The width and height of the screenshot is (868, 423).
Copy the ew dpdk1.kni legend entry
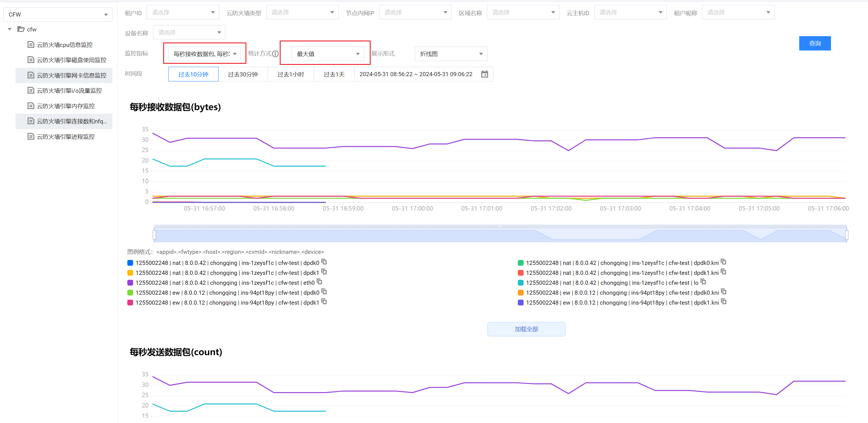click(x=724, y=302)
